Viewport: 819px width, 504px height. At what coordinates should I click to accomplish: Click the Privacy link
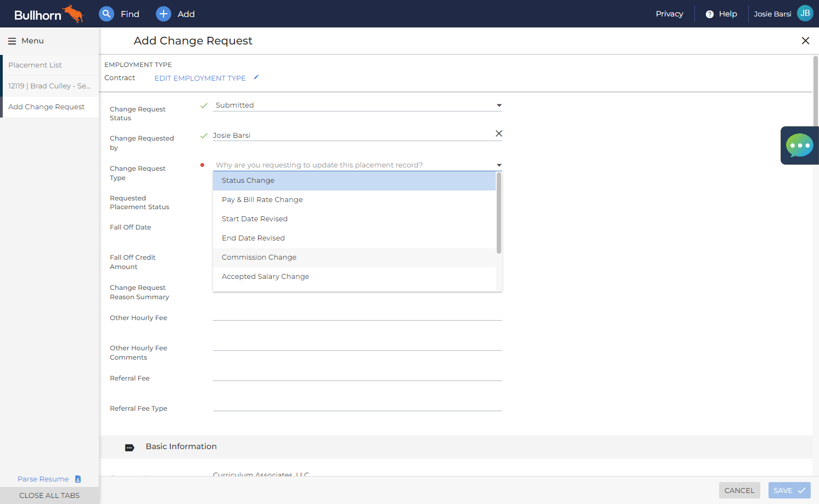pos(669,14)
